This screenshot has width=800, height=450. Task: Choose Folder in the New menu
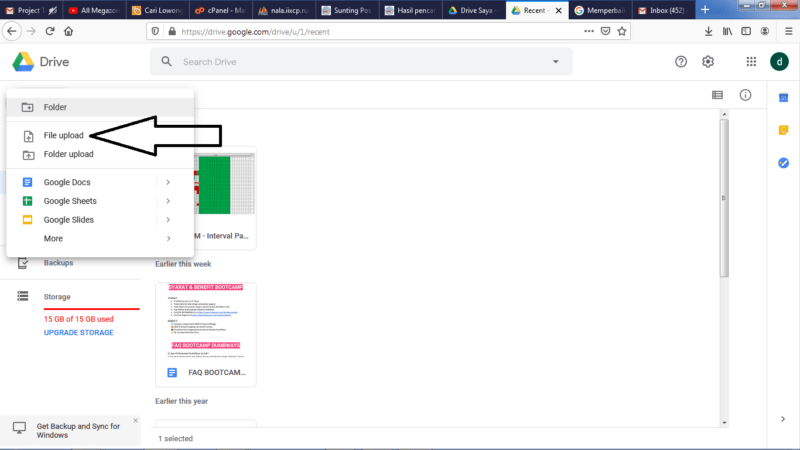coord(100,107)
